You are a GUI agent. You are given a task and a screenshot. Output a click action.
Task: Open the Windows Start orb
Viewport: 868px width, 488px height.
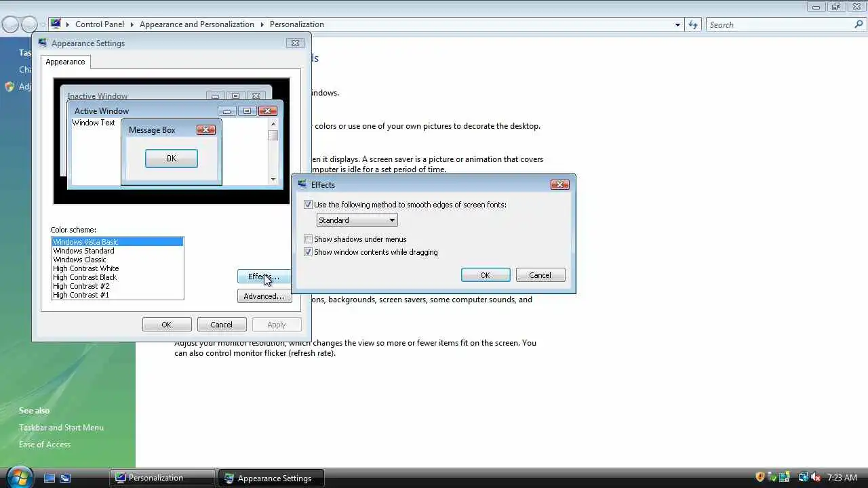pos(19,477)
